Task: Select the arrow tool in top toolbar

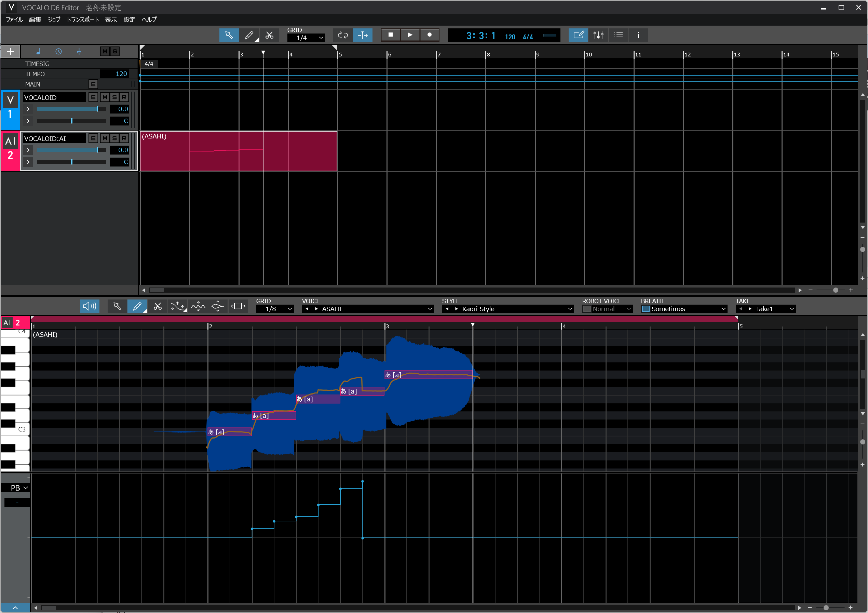Action: click(229, 35)
